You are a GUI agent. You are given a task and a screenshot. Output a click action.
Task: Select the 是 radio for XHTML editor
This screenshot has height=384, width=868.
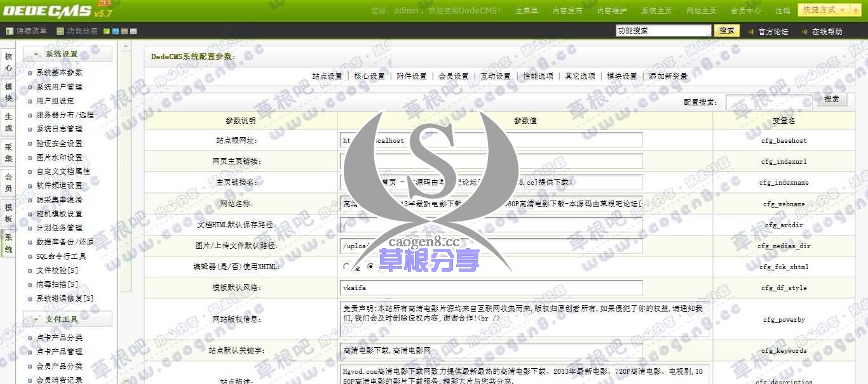(x=346, y=267)
